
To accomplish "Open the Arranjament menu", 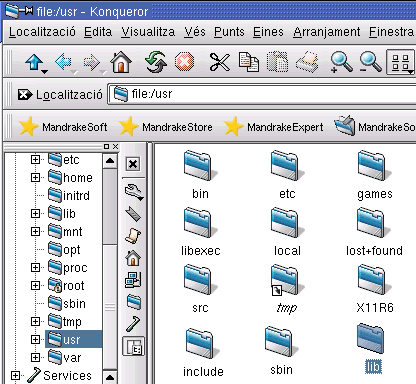I will coord(326,32).
